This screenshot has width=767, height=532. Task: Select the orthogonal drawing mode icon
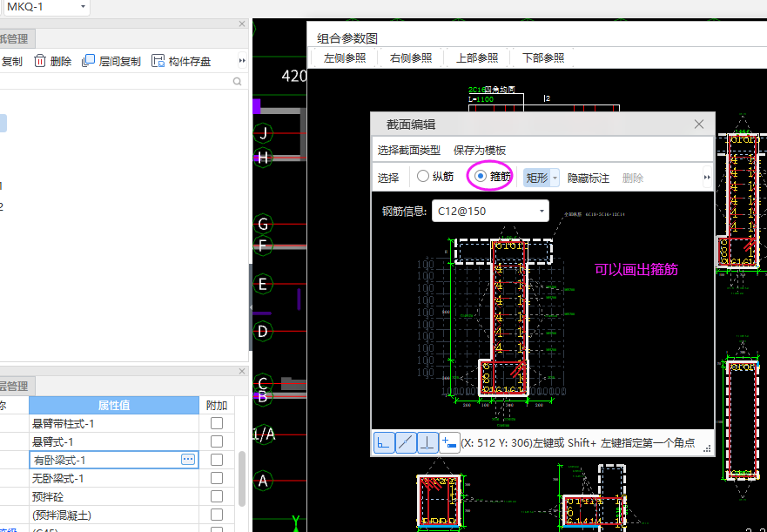coord(384,443)
